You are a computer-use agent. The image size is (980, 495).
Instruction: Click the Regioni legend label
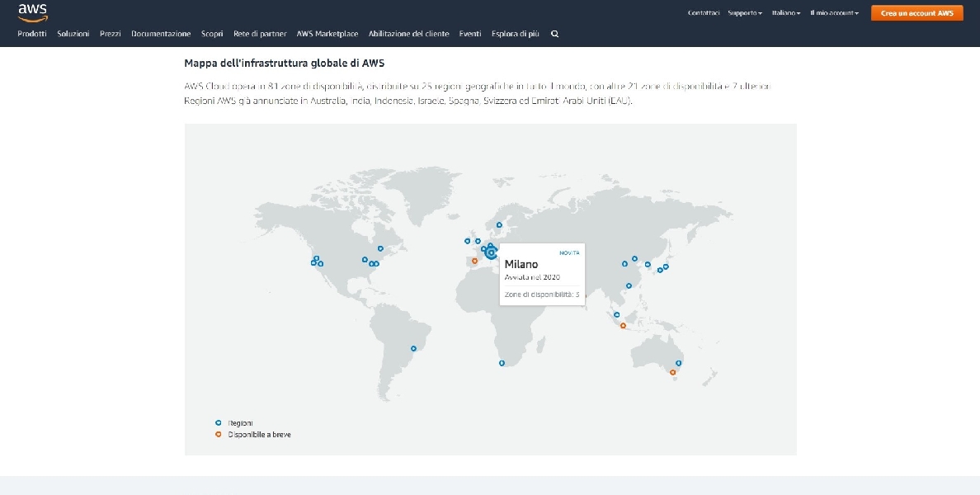tap(241, 423)
